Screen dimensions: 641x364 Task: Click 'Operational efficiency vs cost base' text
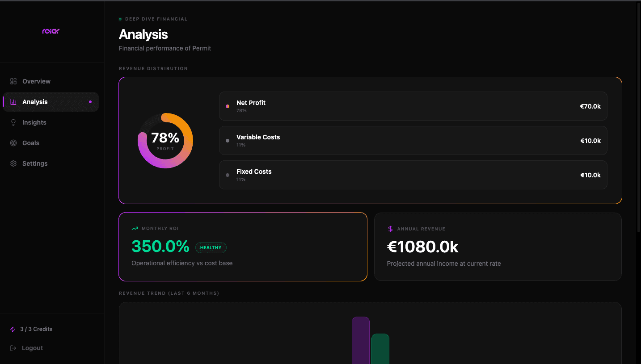182,263
